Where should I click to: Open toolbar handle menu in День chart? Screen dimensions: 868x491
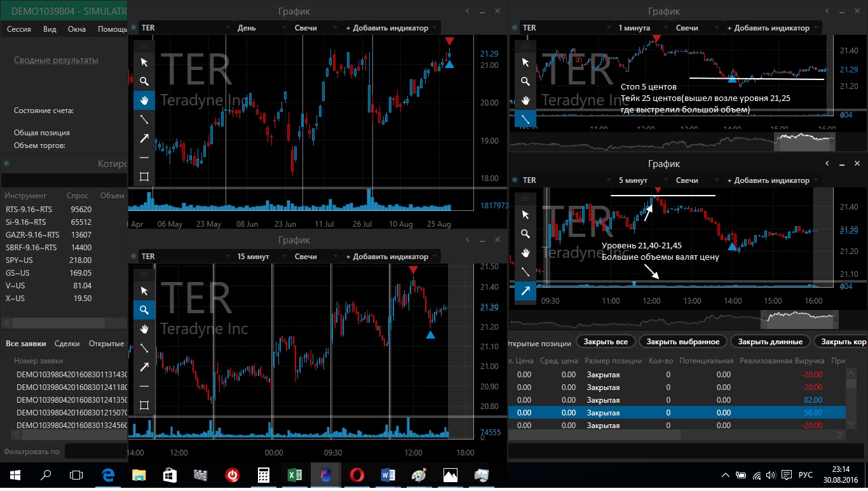pos(144,46)
